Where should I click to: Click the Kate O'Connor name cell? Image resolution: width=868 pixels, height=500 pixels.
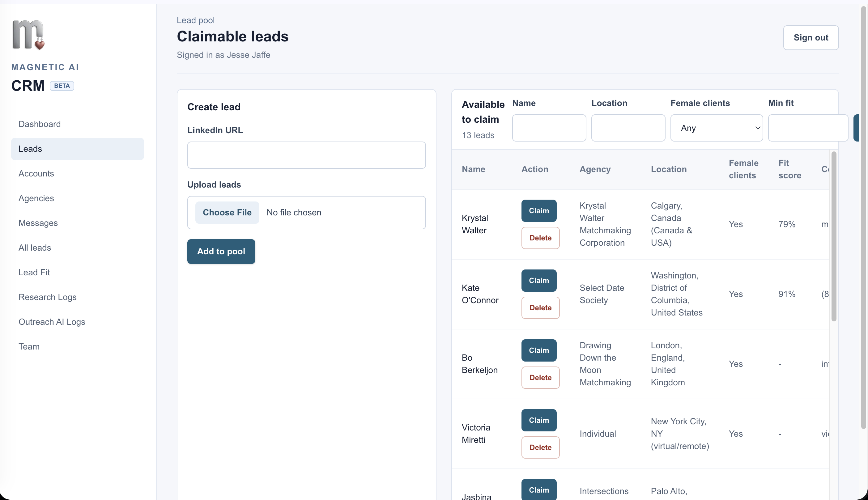[480, 294]
